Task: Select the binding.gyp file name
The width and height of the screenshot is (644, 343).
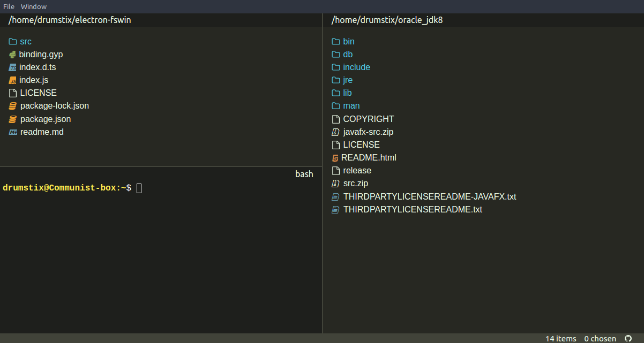Action: (x=41, y=54)
